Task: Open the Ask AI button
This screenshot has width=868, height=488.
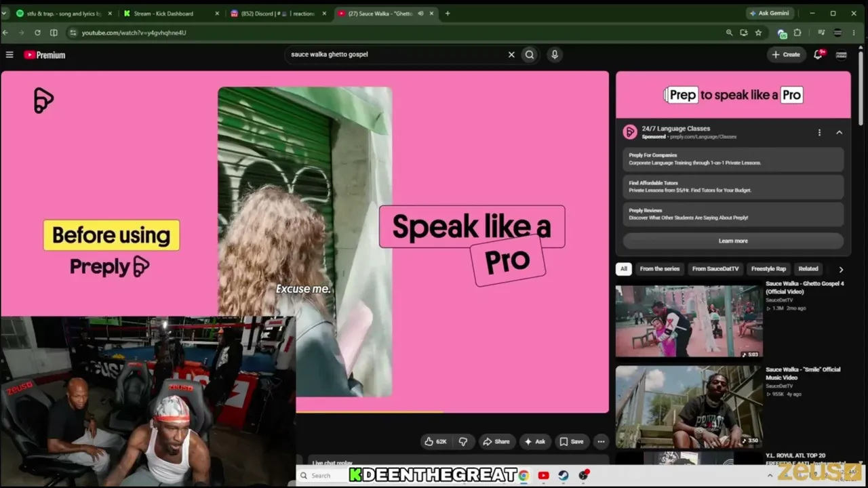Action: click(534, 441)
